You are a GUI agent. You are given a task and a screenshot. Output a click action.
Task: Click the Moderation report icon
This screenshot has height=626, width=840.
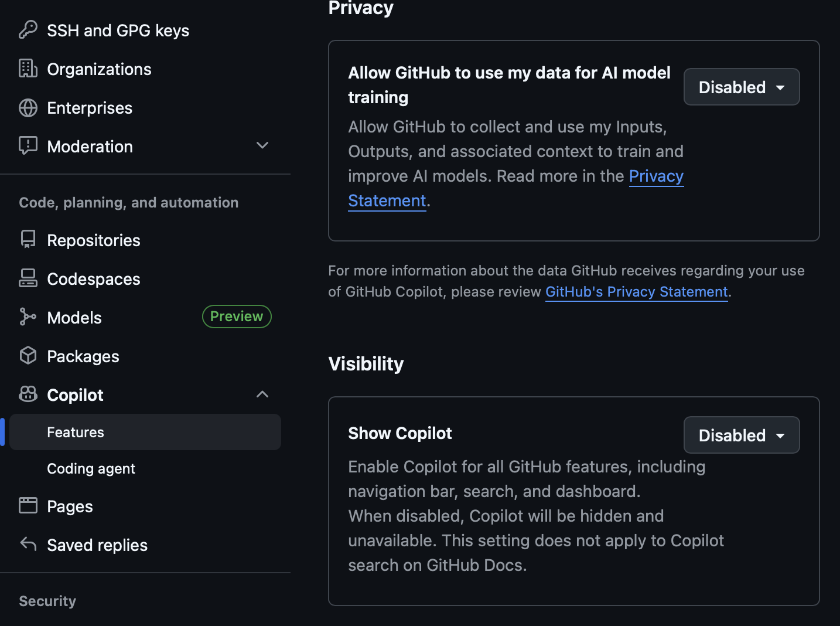click(x=28, y=146)
